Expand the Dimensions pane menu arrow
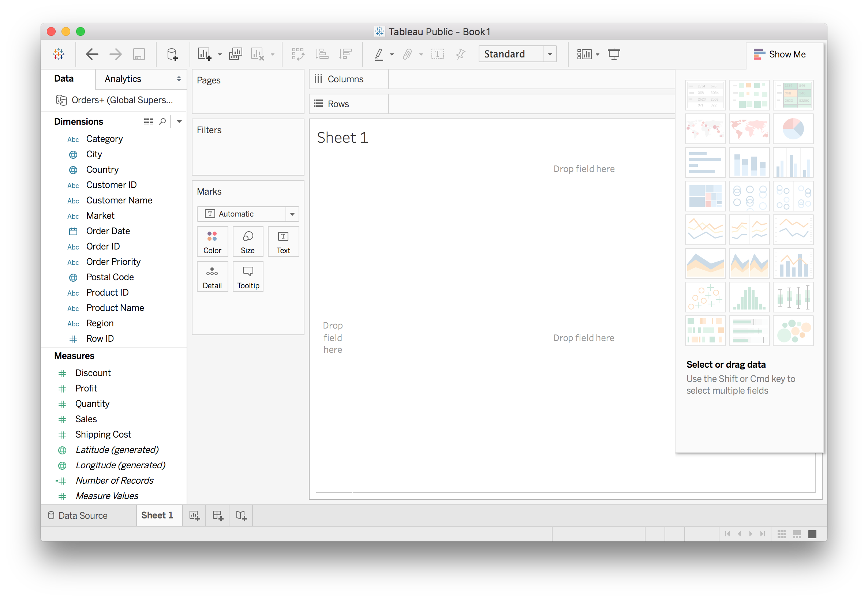 (x=179, y=121)
